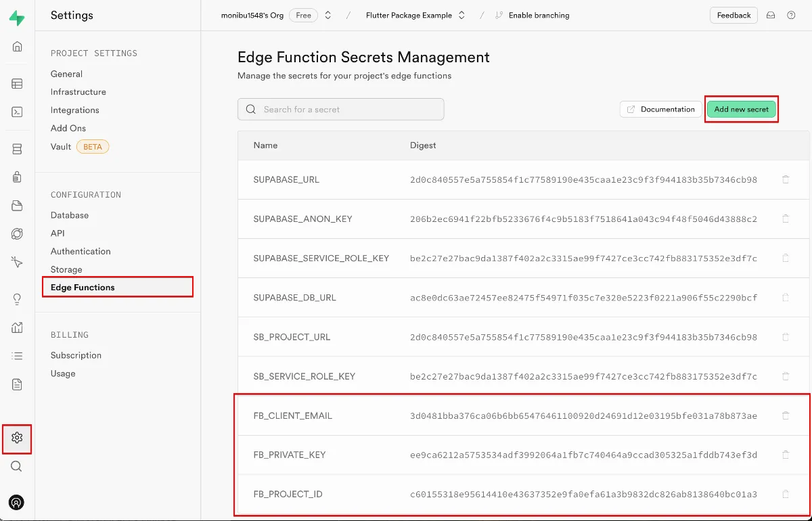Open the Subscription billing page

[76, 355]
